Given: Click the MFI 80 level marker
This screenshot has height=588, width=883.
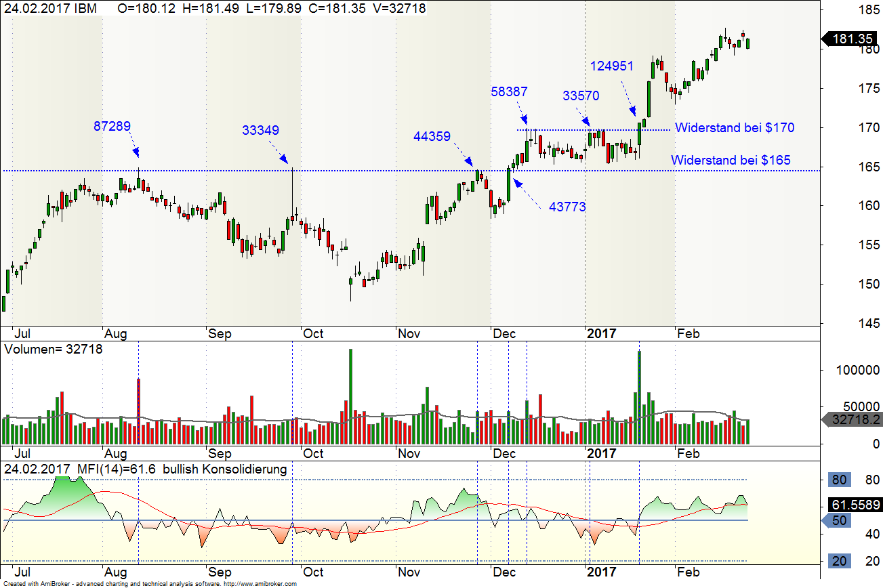Looking at the screenshot, I should point(839,480).
